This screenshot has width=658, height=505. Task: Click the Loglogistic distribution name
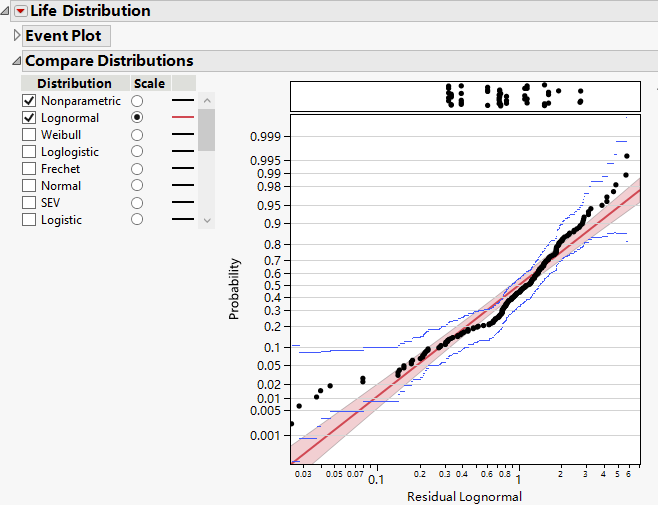tap(70, 152)
